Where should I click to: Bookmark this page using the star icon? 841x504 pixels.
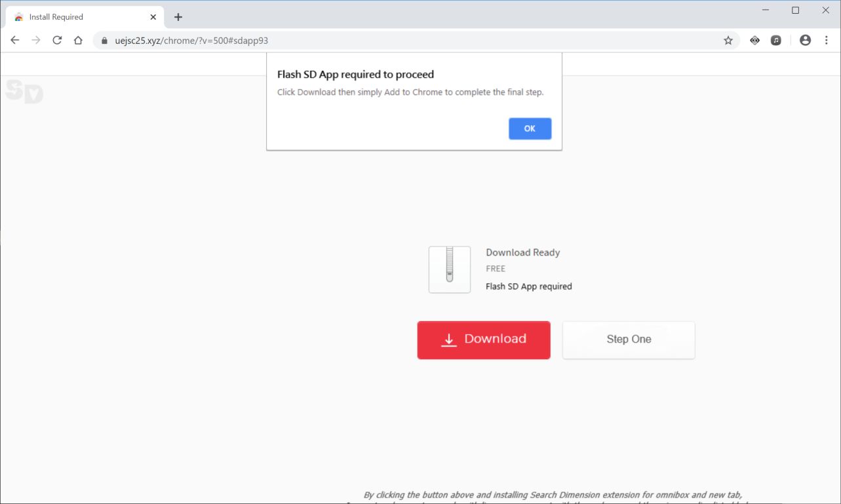click(728, 40)
